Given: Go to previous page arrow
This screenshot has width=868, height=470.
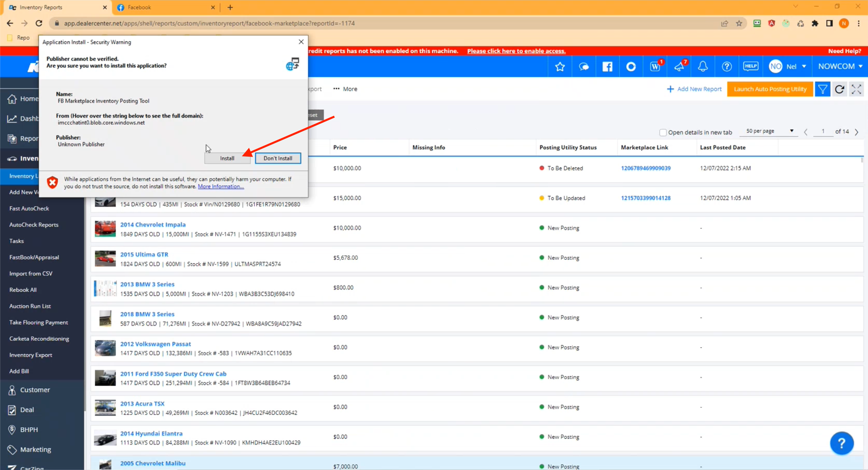Looking at the screenshot, I should point(806,132).
